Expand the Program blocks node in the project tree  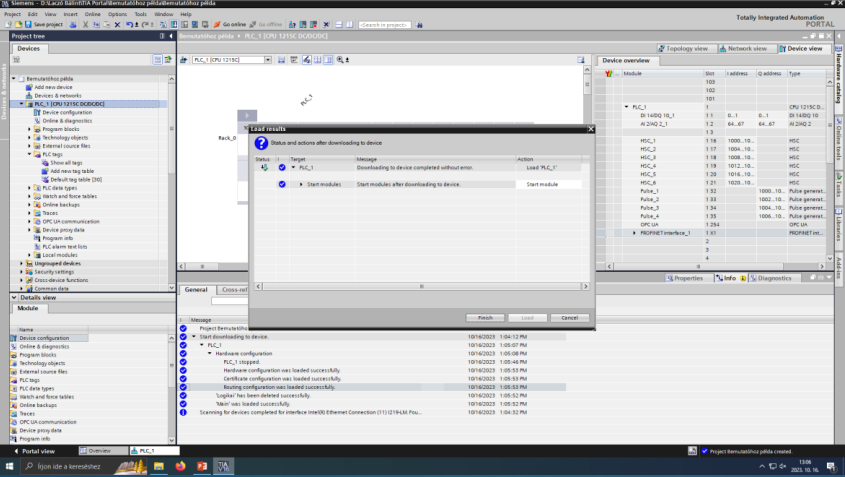point(29,129)
